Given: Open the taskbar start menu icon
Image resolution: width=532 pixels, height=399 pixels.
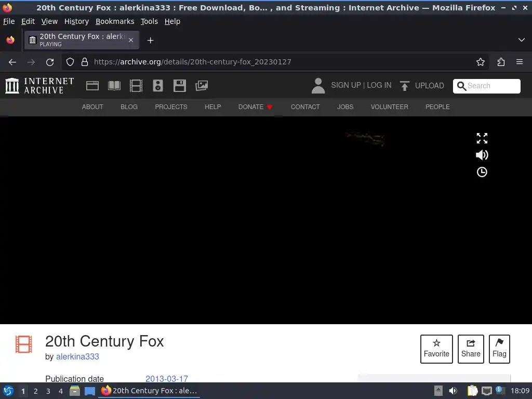Looking at the screenshot, I should 8,391.
